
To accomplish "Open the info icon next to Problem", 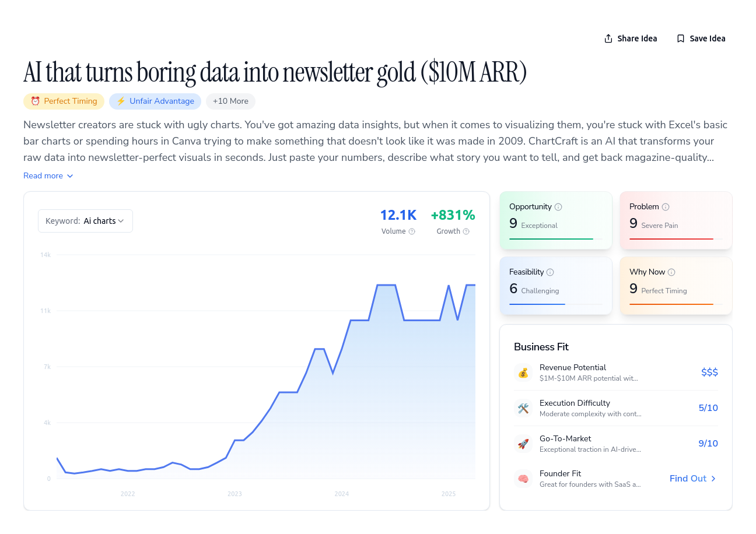I will point(666,207).
